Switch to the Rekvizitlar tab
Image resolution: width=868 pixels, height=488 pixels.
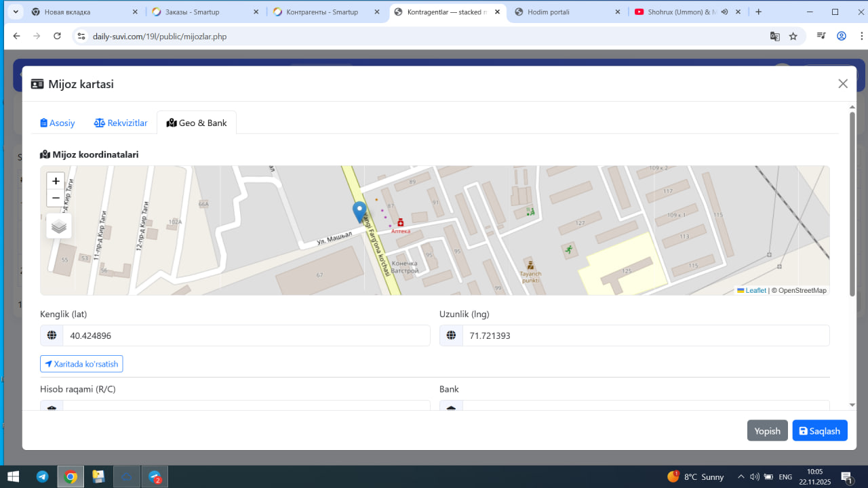tap(121, 123)
